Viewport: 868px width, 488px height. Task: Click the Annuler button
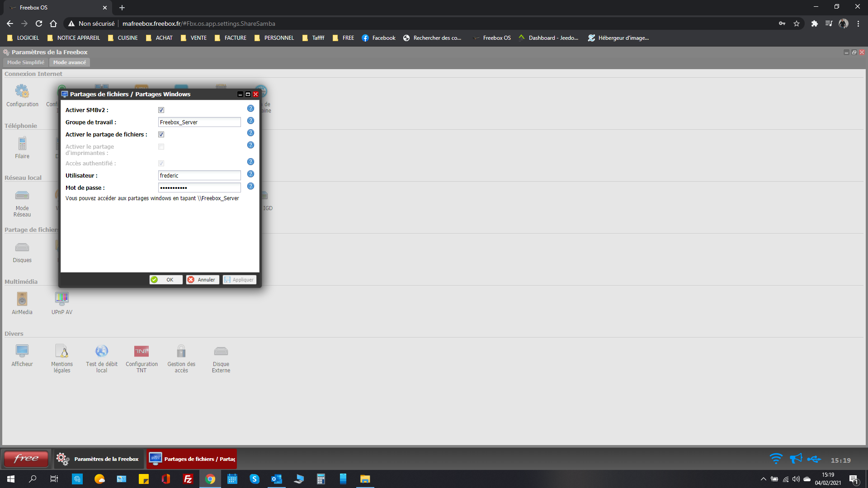203,280
